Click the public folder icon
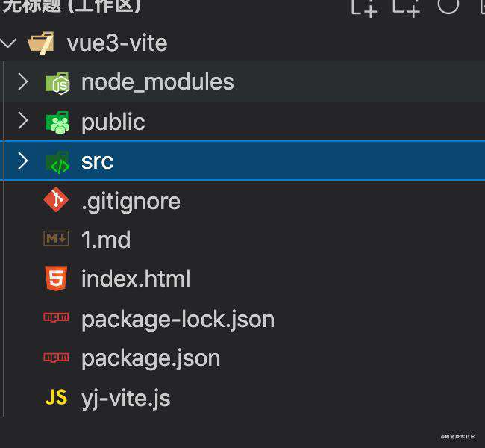The image size is (485, 448). pyautogui.click(x=57, y=122)
